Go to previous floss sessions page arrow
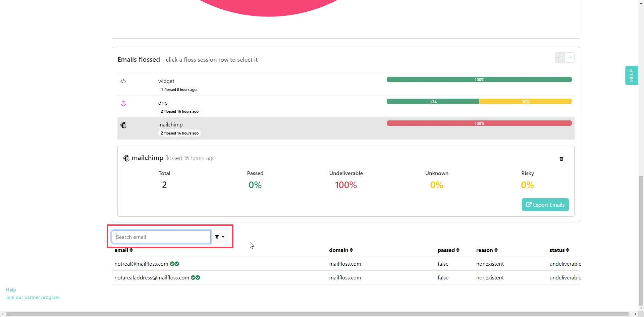 (x=560, y=58)
